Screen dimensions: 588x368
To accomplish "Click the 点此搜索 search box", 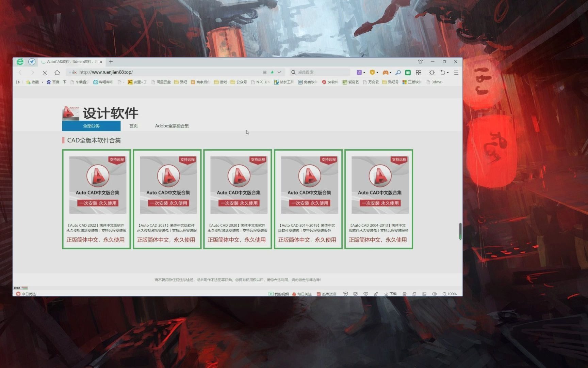I will (x=320, y=72).
